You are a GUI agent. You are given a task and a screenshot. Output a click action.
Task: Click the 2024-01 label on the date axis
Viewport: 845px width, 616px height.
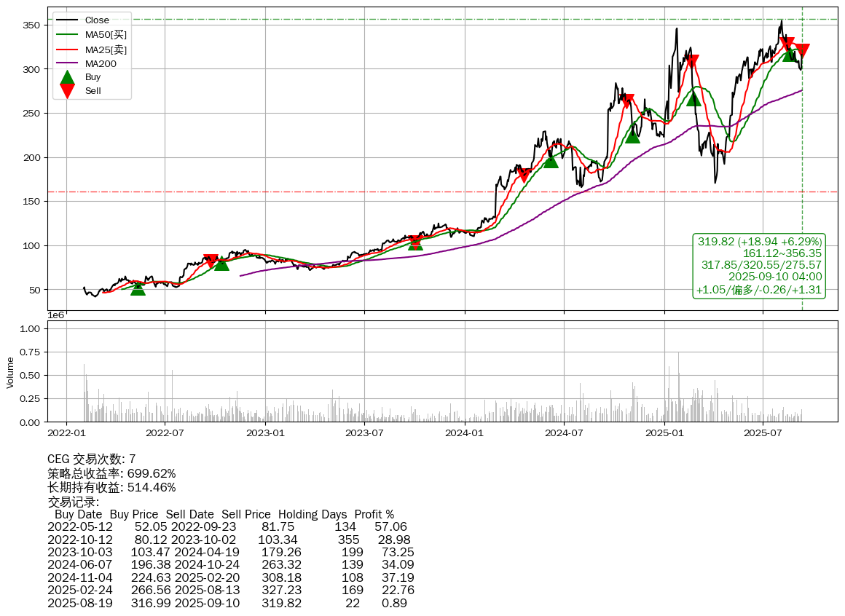point(465,433)
